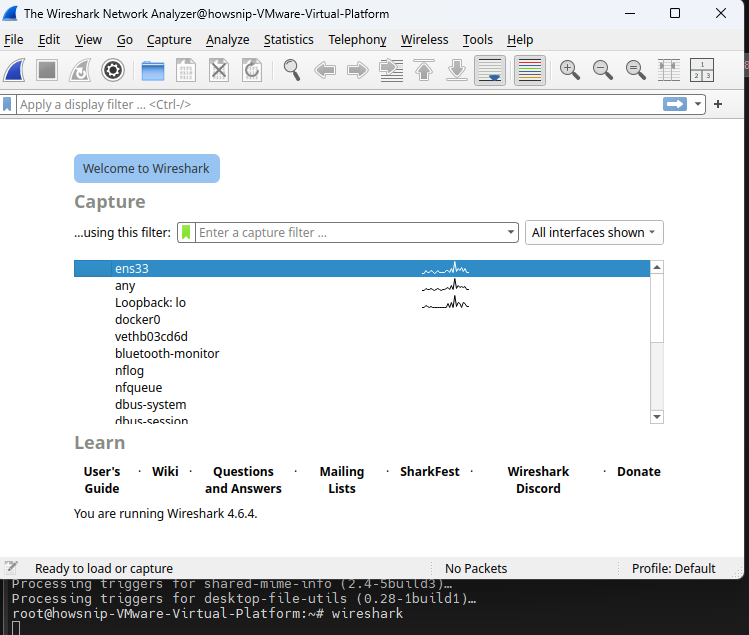This screenshot has height=635, width=749.
Task: Apply display filter arrow button
Action: [x=674, y=104]
